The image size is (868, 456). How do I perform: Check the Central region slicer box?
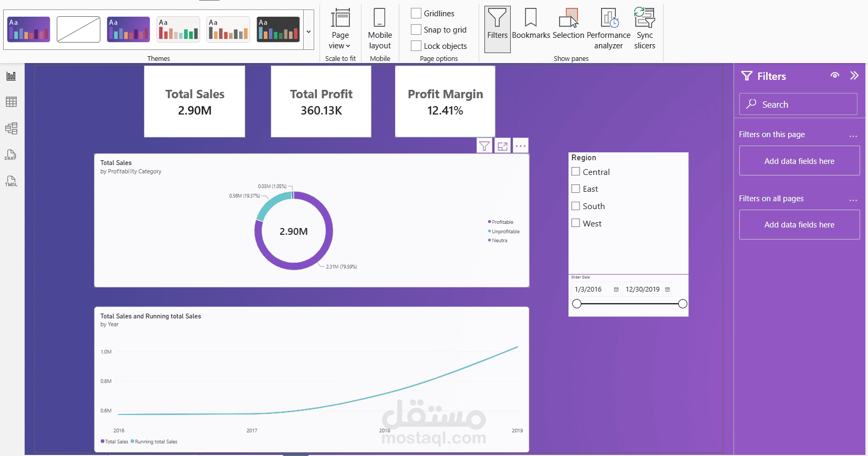pos(576,171)
